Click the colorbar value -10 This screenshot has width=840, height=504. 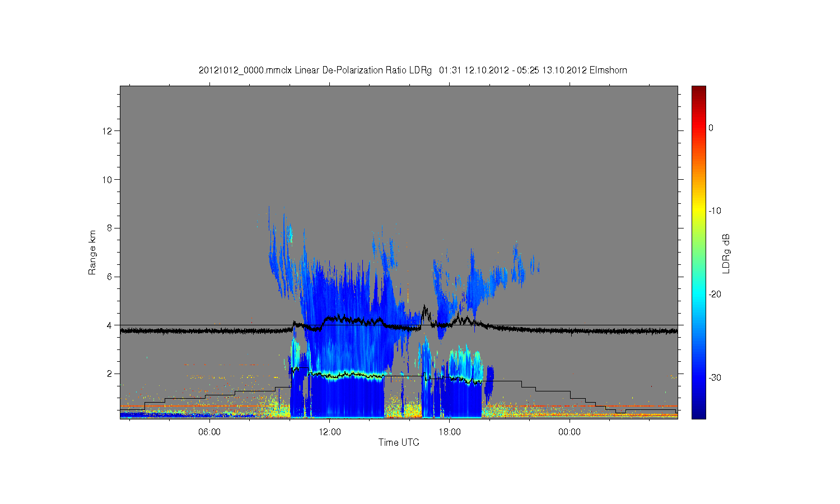(x=715, y=211)
